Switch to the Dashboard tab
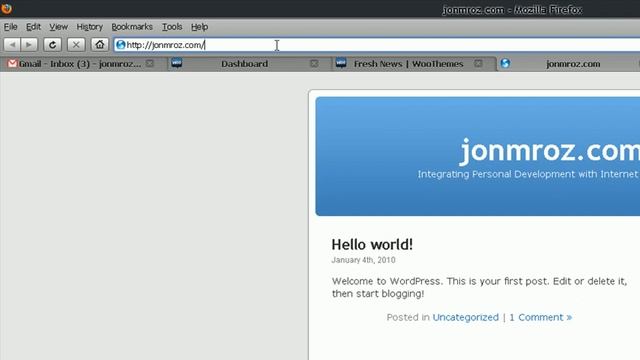The width and height of the screenshot is (640, 360). 249,64
